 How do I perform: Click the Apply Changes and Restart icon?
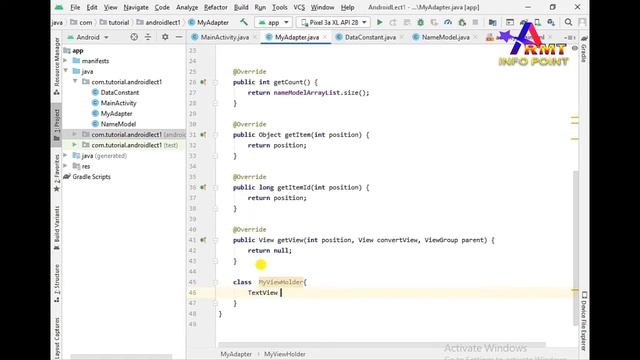pyautogui.click(x=393, y=22)
